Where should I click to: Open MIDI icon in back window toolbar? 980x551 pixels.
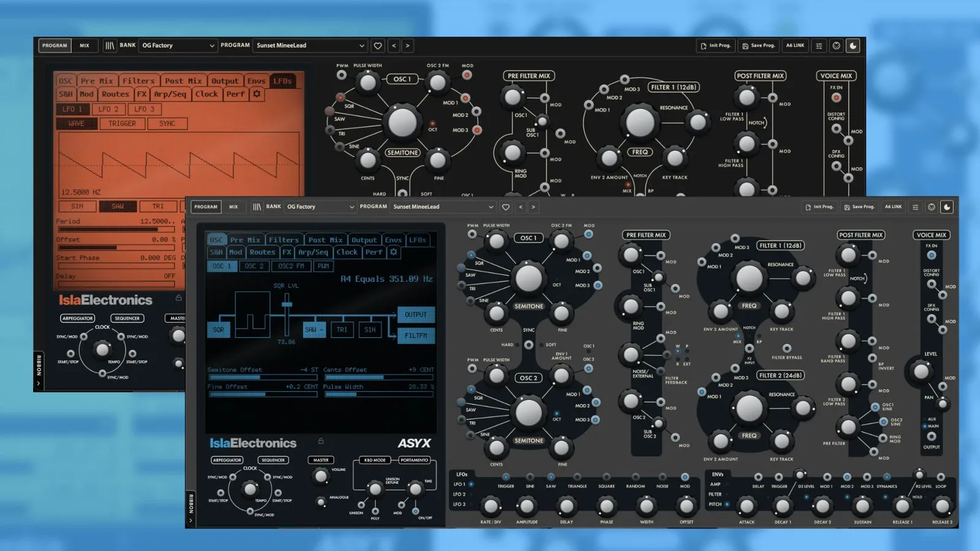click(836, 45)
